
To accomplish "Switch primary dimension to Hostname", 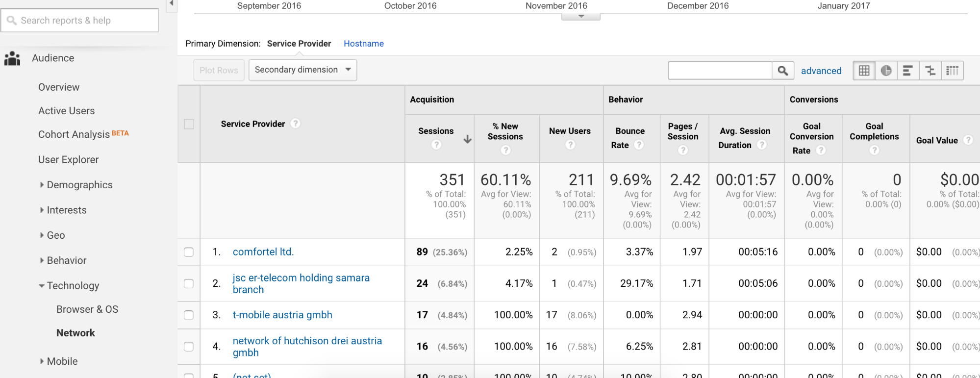I will point(363,44).
